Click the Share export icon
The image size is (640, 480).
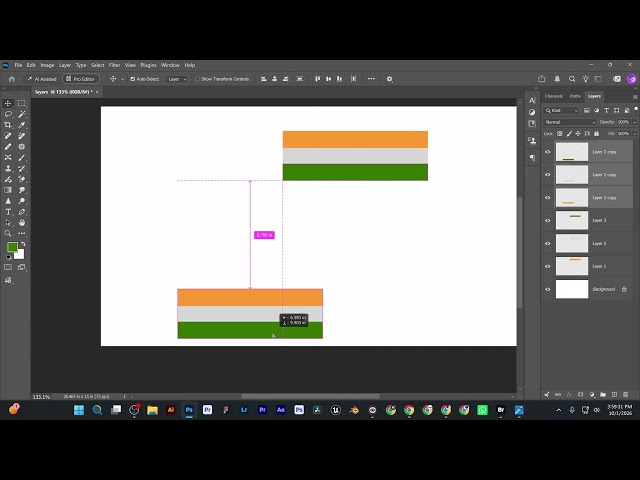542,79
